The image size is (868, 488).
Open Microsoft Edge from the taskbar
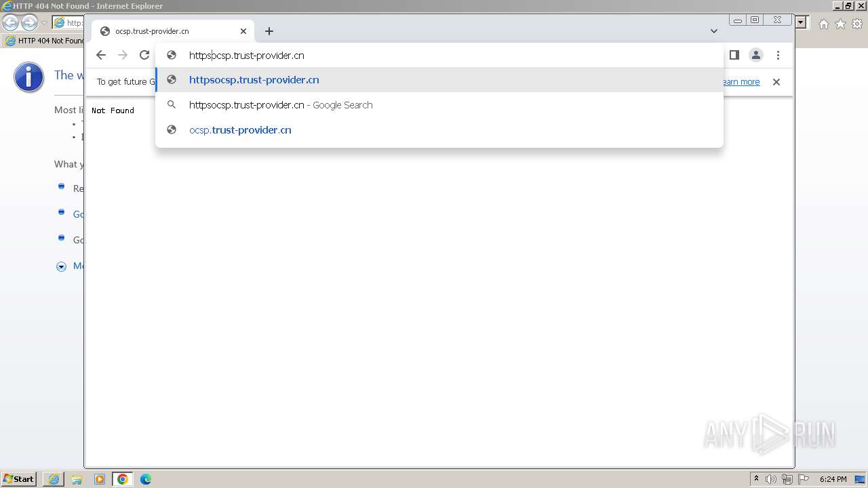point(146,479)
